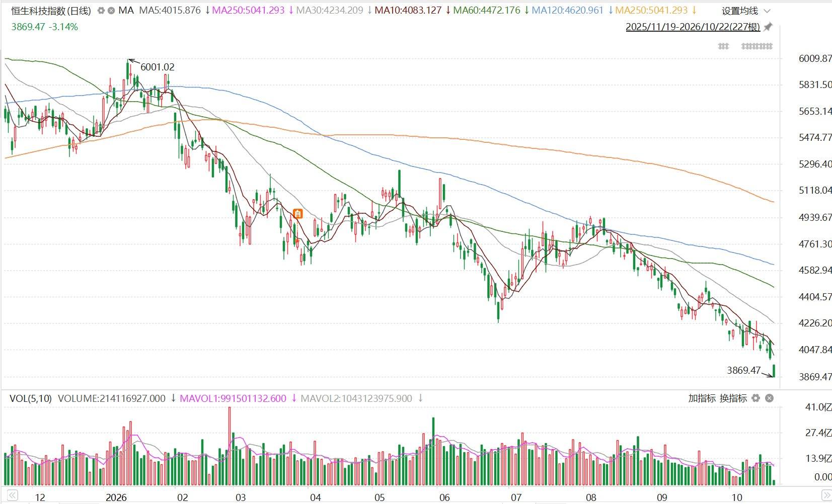This screenshot has height=504, width=832.
Task: Click the 6001.02 high price label
Action: point(158,67)
